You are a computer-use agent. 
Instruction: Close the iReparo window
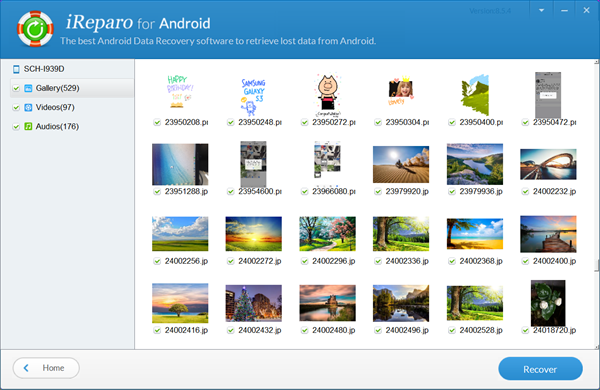pyautogui.click(x=587, y=10)
